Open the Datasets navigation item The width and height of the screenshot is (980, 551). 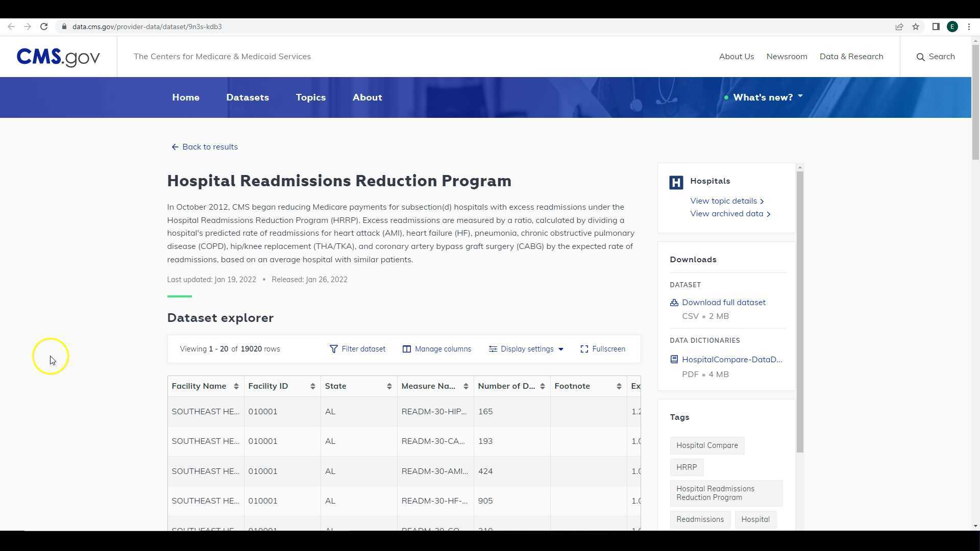click(x=248, y=97)
